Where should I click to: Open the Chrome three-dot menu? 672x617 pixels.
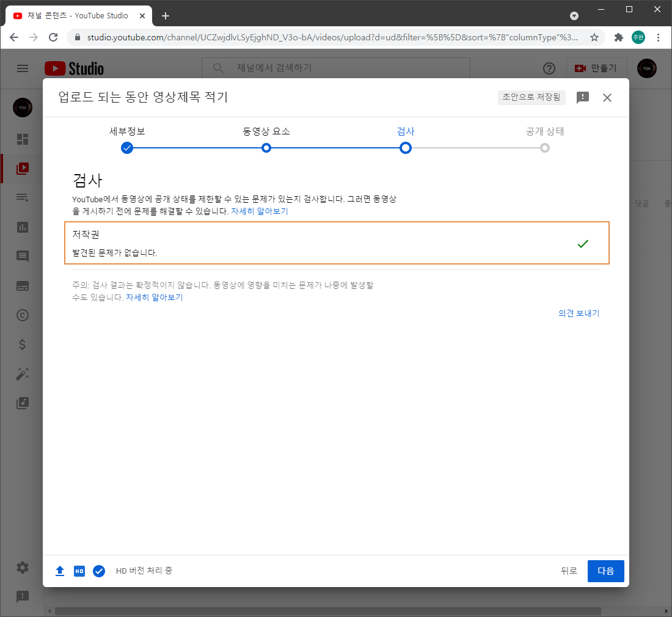(x=658, y=37)
